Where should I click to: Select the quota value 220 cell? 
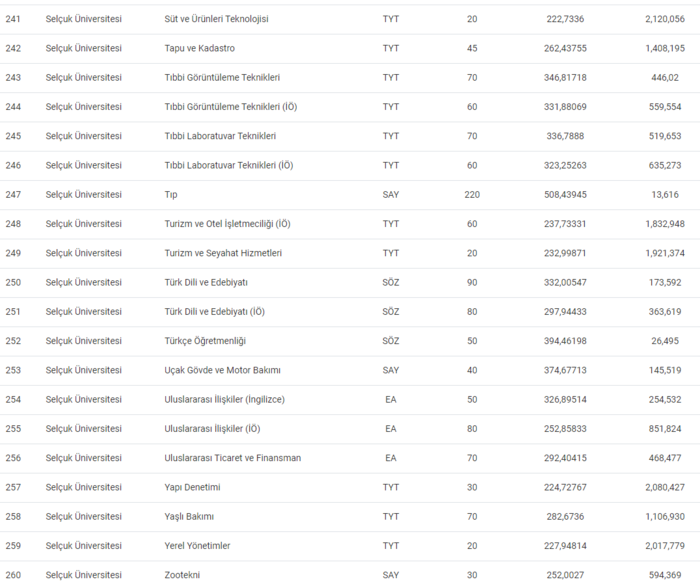472,195
